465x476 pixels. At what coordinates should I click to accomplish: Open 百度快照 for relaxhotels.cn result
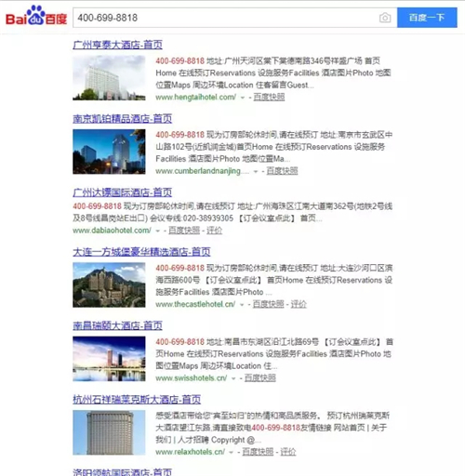(258, 452)
